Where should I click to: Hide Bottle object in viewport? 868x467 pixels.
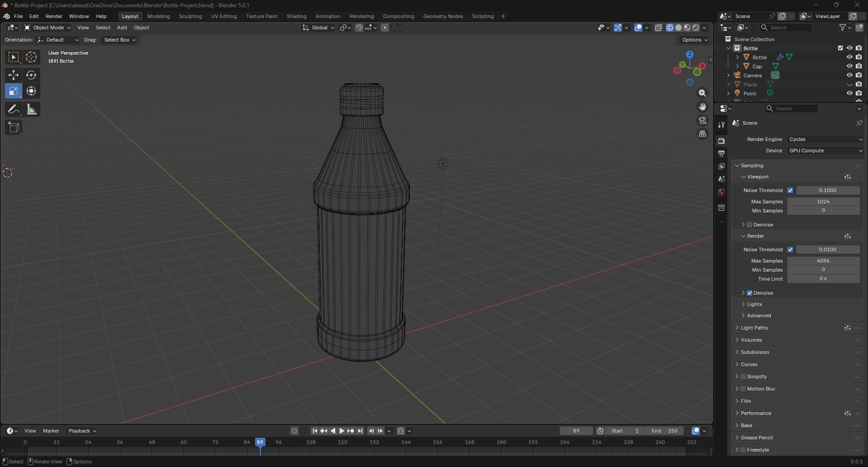849,57
